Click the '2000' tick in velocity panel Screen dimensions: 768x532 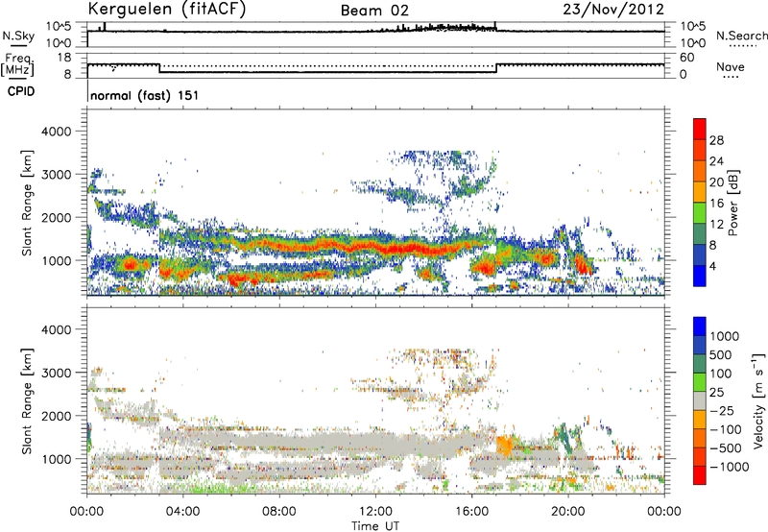(x=56, y=416)
